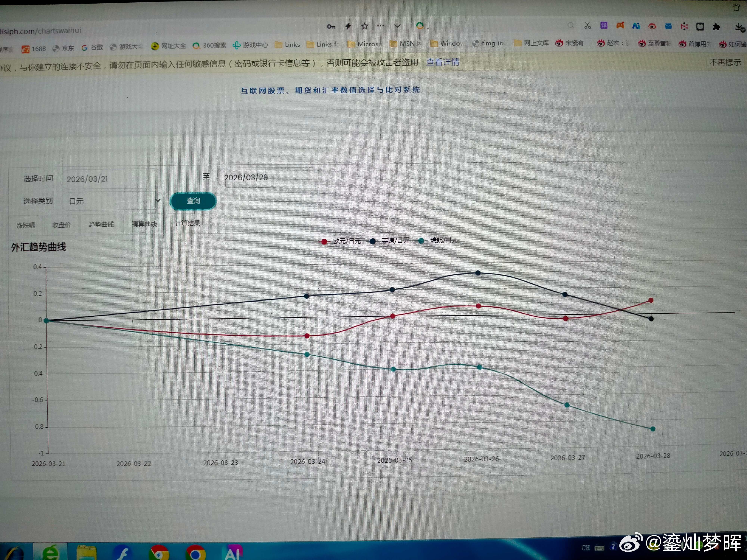Open the 查看详情 security warning link
The width and height of the screenshot is (747, 560).
pyautogui.click(x=442, y=62)
